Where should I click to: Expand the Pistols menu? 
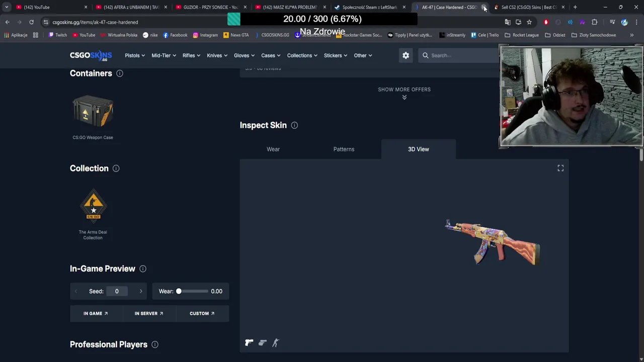pyautogui.click(x=135, y=55)
